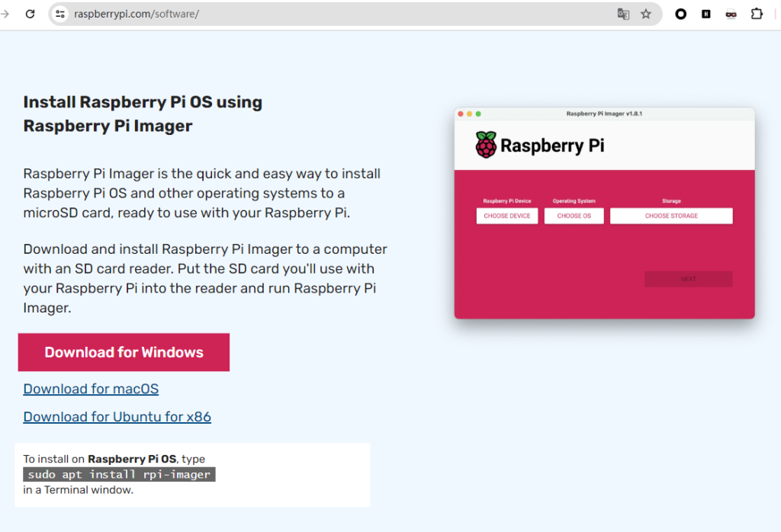Bookmark this page with the star icon
The image size is (781, 532).
[646, 14]
